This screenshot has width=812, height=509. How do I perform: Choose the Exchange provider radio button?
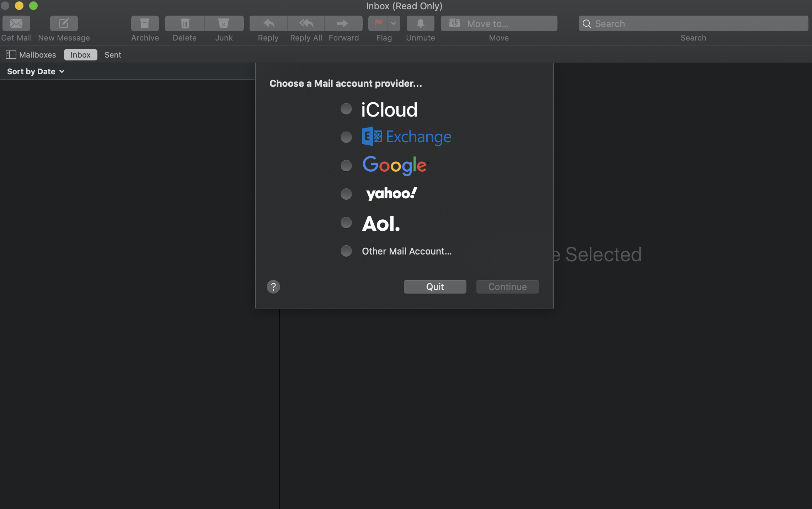tap(346, 137)
